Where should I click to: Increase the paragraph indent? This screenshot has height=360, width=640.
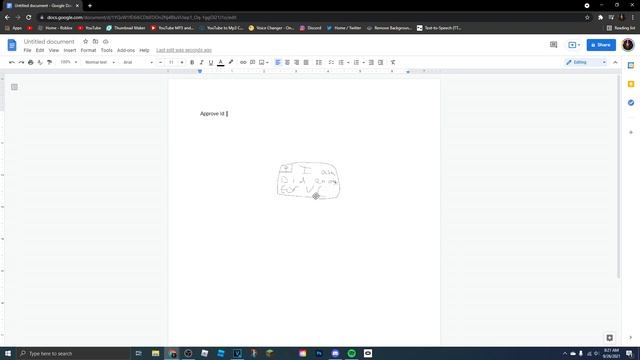click(x=380, y=62)
